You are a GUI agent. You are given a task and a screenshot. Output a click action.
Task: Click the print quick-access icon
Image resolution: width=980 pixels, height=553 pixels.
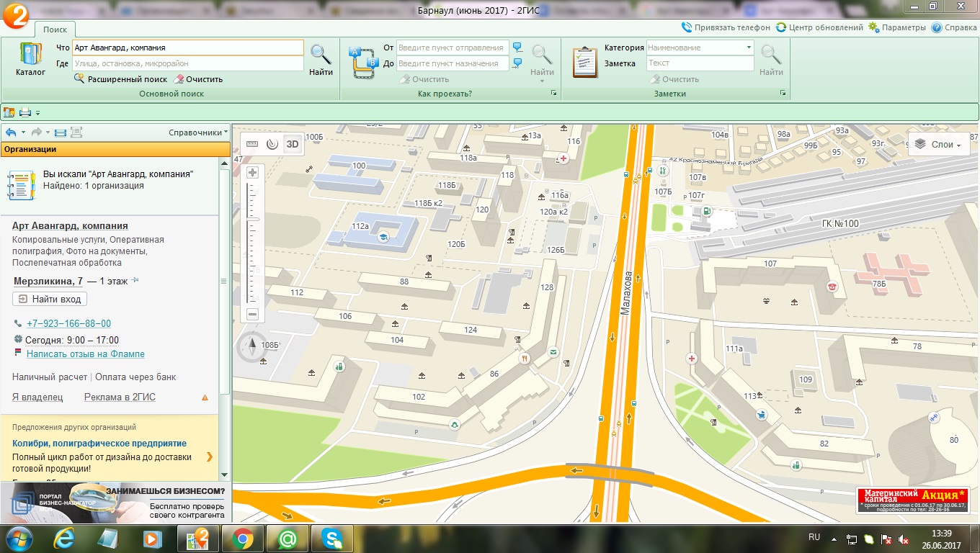pyautogui.click(x=25, y=112)
